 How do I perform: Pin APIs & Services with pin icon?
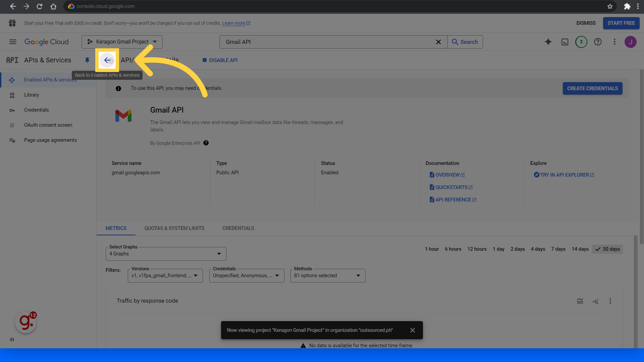(87, 60)
